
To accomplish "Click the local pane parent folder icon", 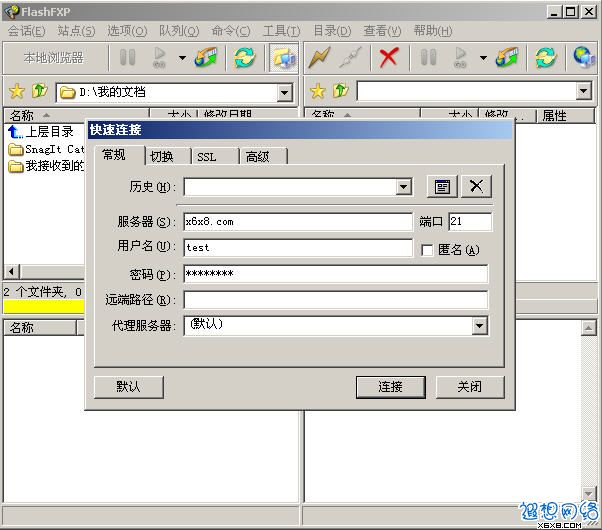I will click(x=40, y=91).
